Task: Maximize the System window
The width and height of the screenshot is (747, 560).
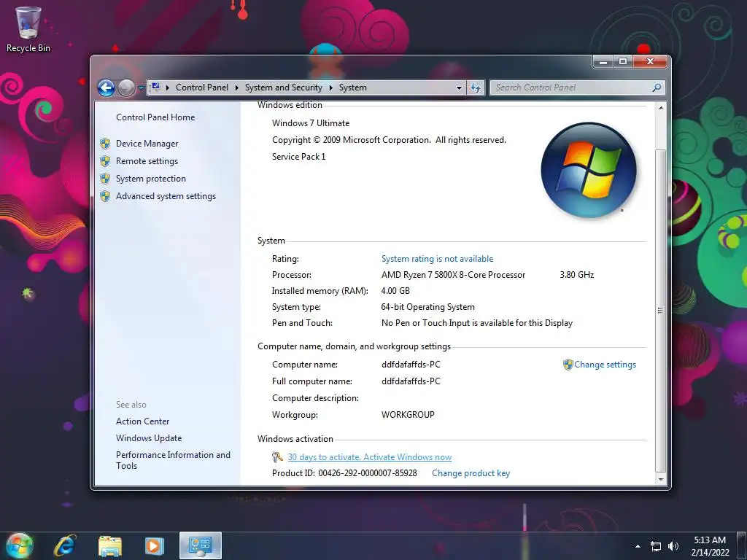Action: click(623, 61)
